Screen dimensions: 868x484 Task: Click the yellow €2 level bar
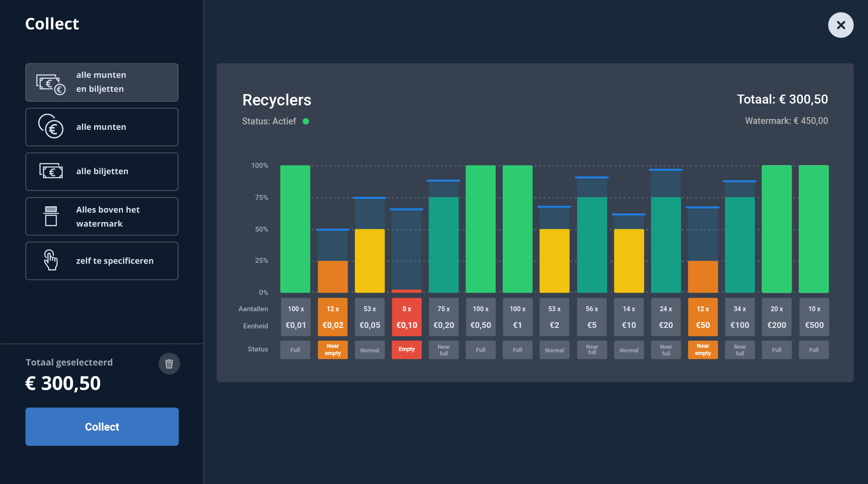tap(554, 261)
